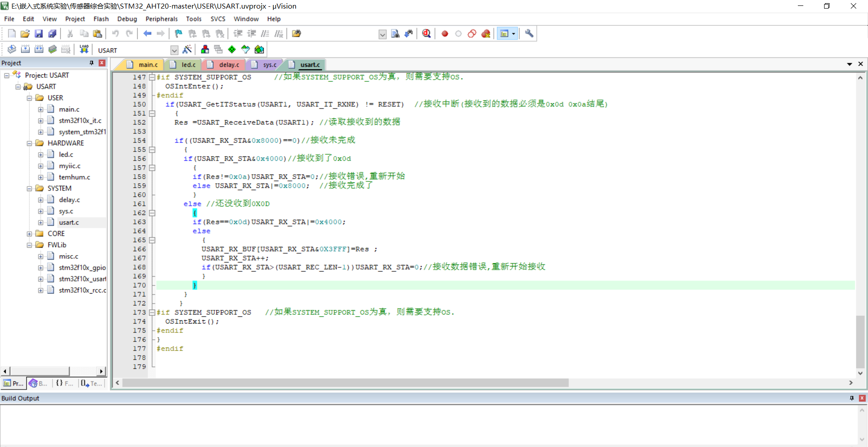Switch to the Templates panel tab
Image resolution: width=868 pixels, height=447 pixels.
coord(91,383)
